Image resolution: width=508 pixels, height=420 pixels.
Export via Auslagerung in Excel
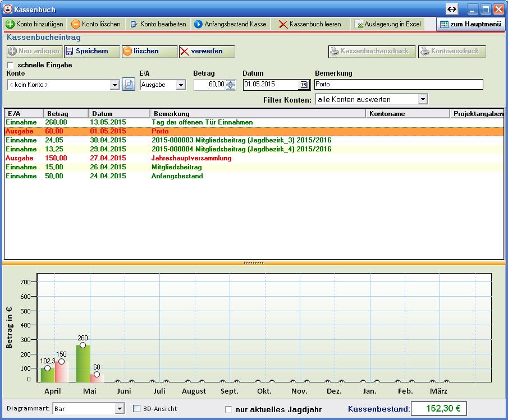tap(388, 24)
